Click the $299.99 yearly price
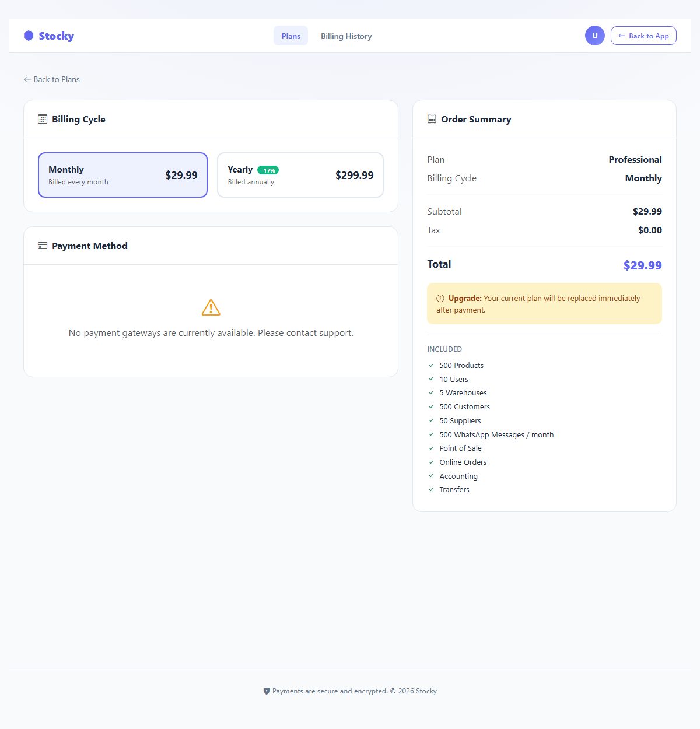700x729 pixels. 354,175
